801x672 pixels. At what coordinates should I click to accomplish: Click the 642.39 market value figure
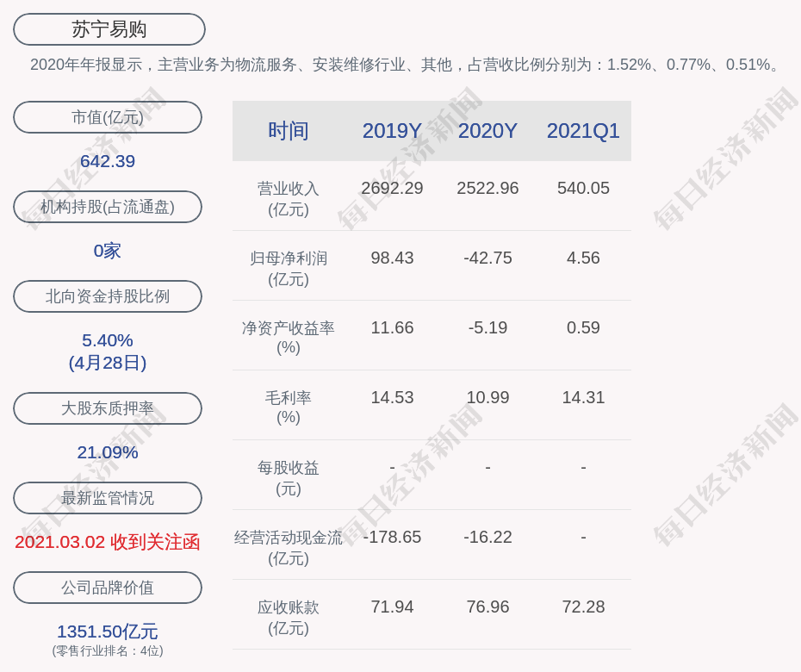point(108,161)
